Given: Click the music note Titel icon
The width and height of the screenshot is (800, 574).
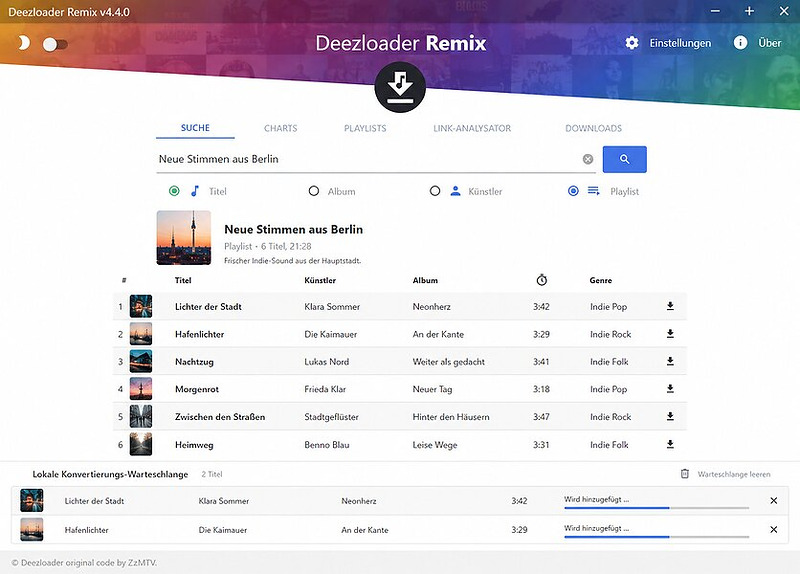Looking at the screenshot, I should pos(195,191).
